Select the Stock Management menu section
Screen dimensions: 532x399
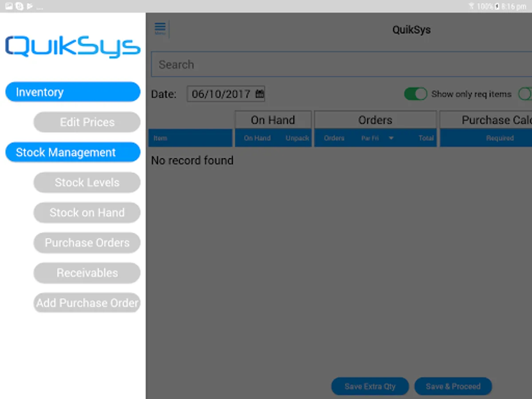pos(73,152)
